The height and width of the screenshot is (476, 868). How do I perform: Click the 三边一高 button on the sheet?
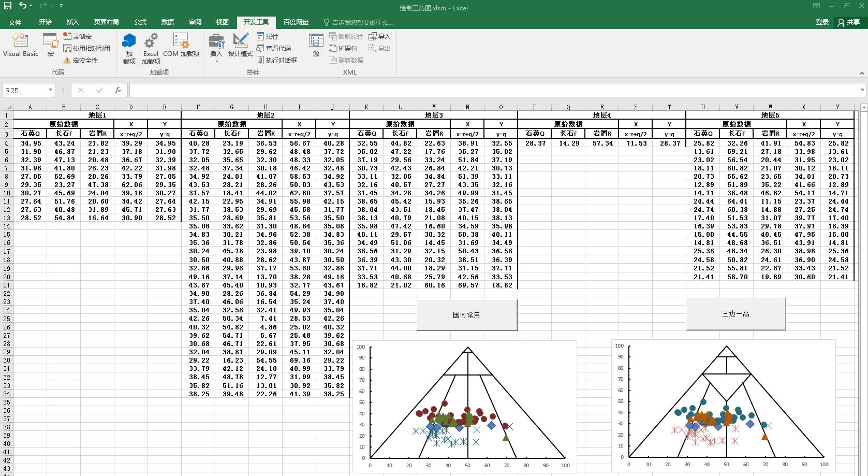[736, 313]
